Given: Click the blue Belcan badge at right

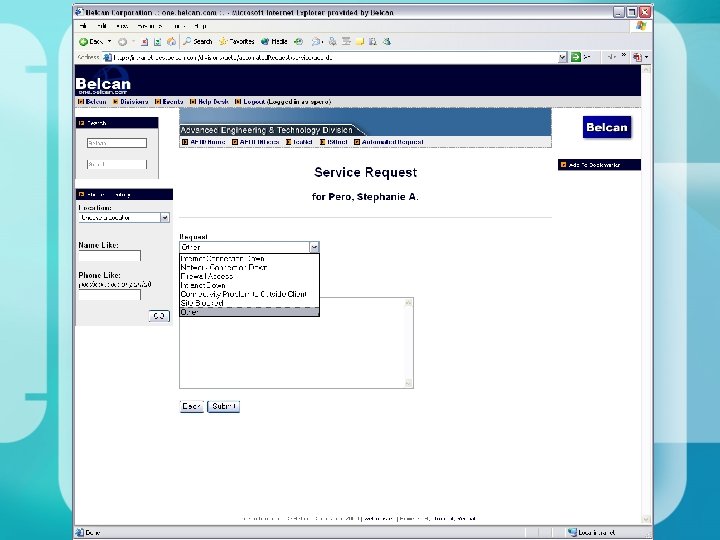Looking at the screenshot, I should click(607, 127).
